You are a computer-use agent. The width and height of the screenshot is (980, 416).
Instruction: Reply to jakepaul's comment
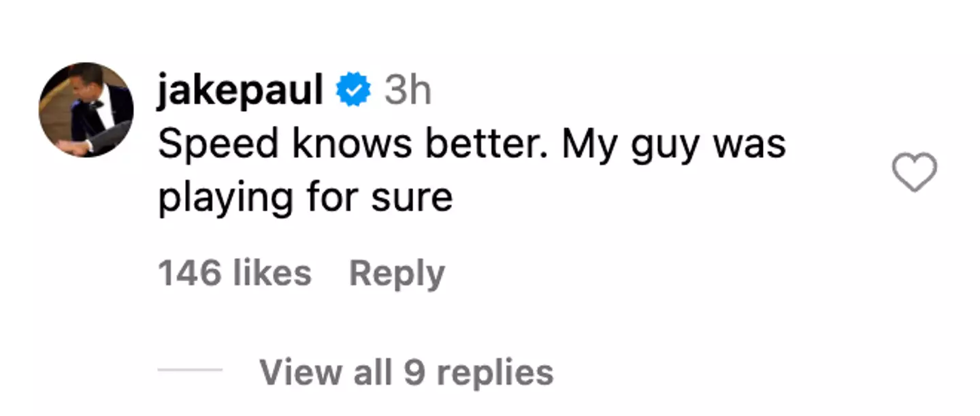click(397, 274)
